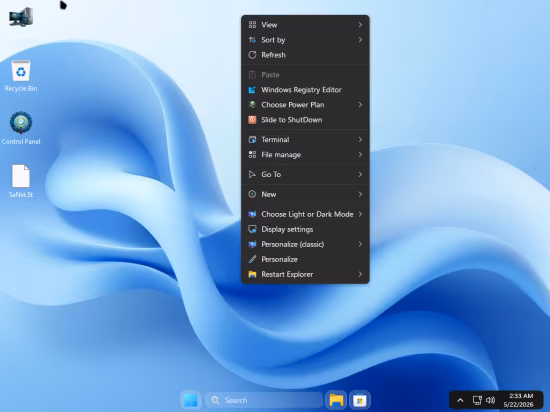Image resolution: width=550 pixels, height=412 pixels.
Task: Click the View grid icon in context menu
Action: coord(252,25)
